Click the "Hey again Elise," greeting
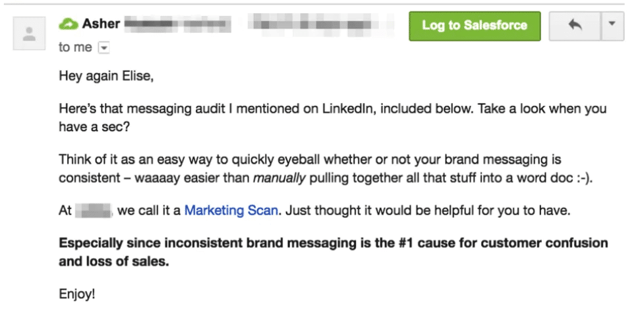This screenshot has width=644, height=314. click(105, 76)
